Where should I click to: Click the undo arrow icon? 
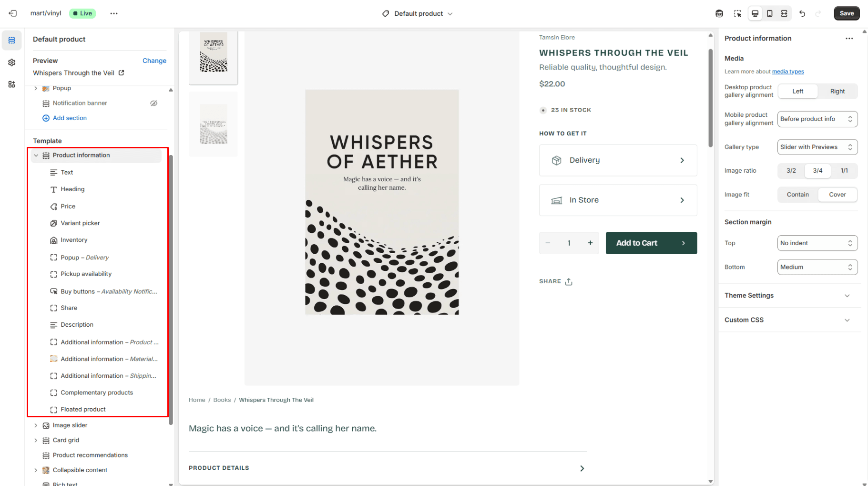point(802,13)
